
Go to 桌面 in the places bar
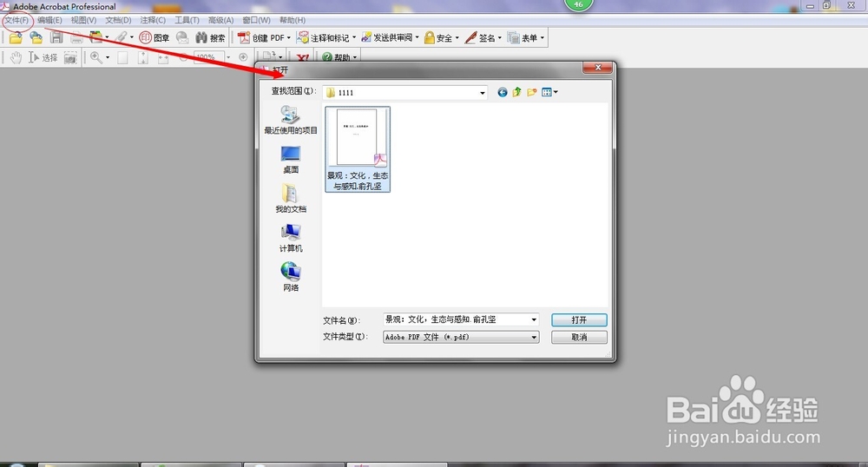pyautogui.click(x=291, y=160)
